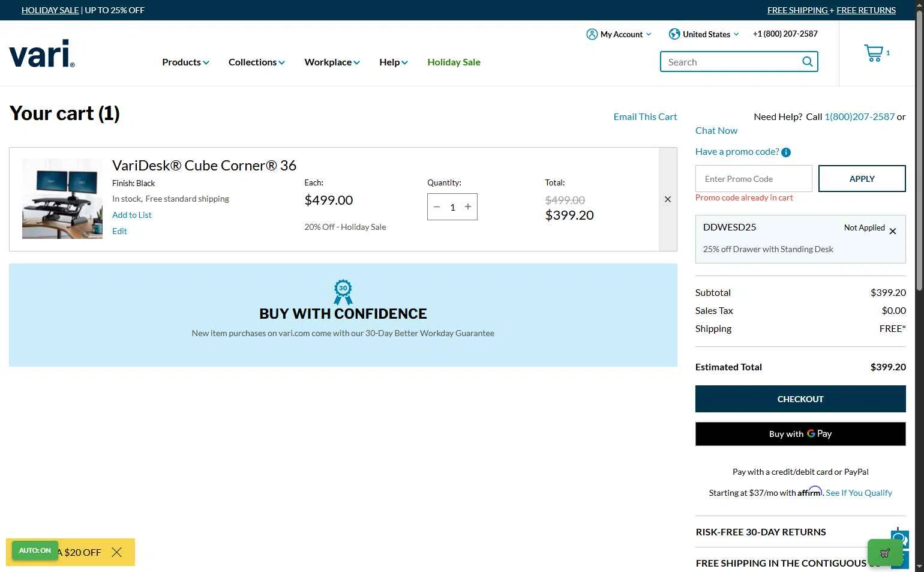Click FREE RETURNS banner link
This screenshot has width=924, height=572.
pyautogui.click(x=866, y=10)
